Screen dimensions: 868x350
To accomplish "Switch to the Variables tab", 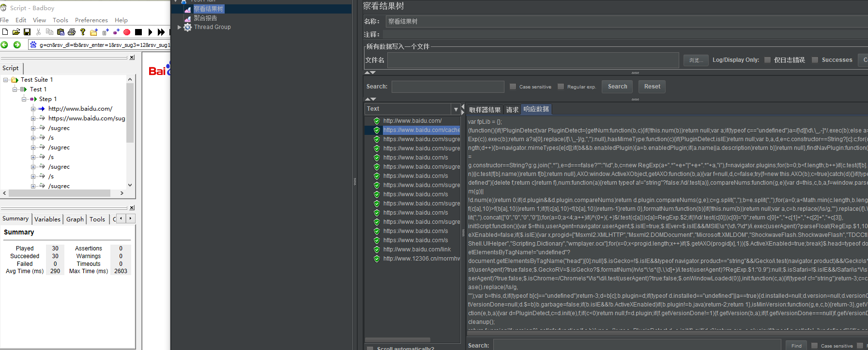I will [x=47, y=219].
